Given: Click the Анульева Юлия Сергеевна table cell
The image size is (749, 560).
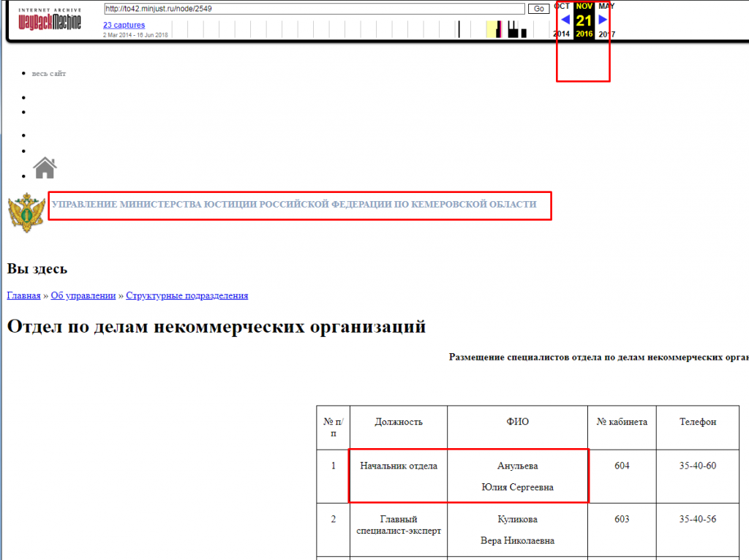Looking at the screenshot, I should (x=517, y=475).
